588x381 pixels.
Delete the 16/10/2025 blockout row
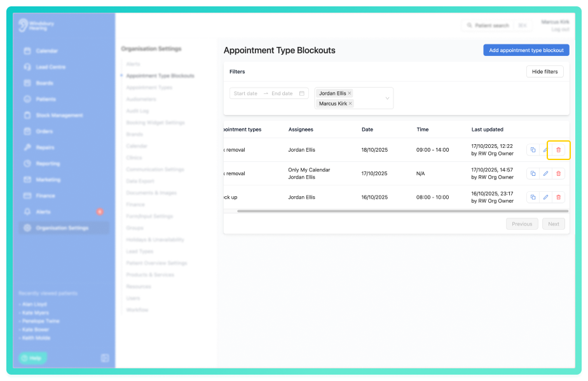[x=558, y=197]
